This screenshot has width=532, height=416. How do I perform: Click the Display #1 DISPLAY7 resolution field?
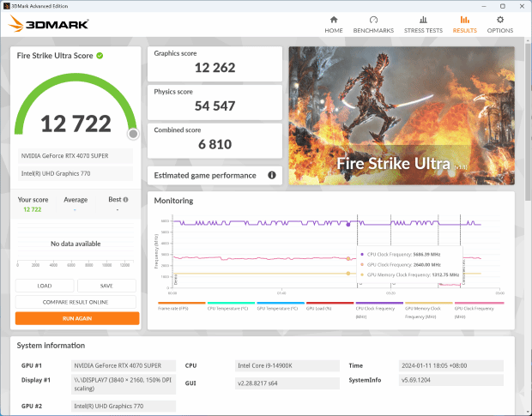tap(124, 384)
